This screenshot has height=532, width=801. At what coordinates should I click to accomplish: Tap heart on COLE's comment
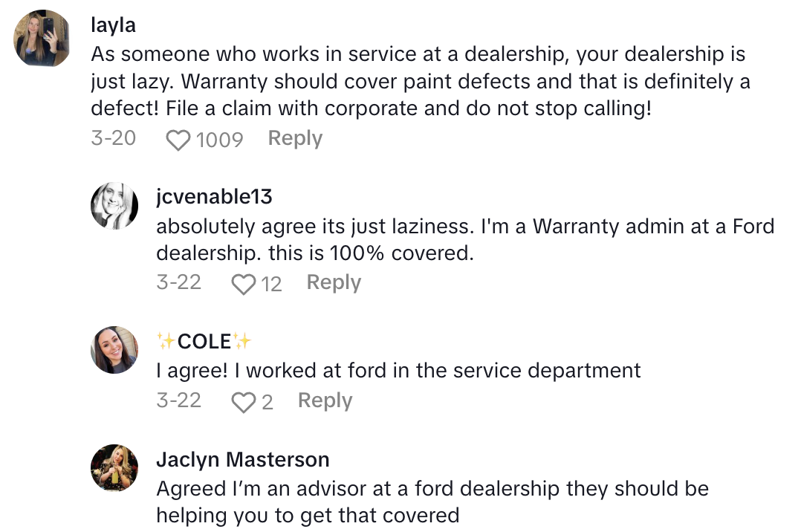point(243,402)
